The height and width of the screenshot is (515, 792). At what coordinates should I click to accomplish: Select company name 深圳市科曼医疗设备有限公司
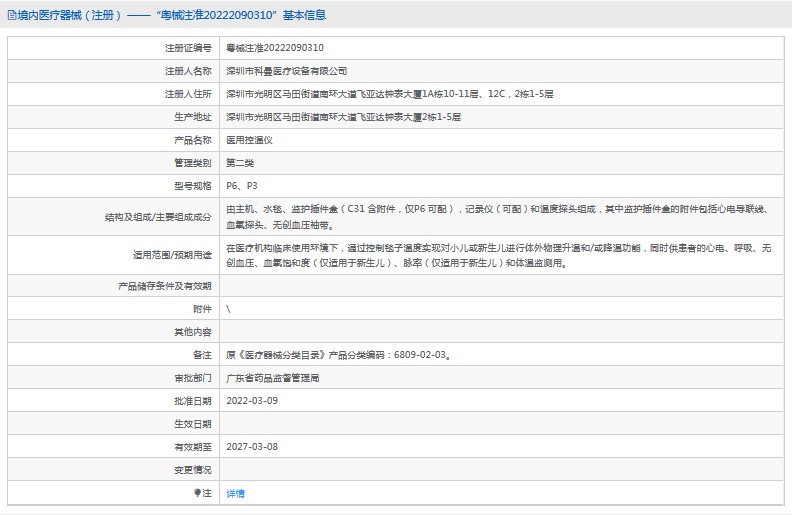[286, 71]
